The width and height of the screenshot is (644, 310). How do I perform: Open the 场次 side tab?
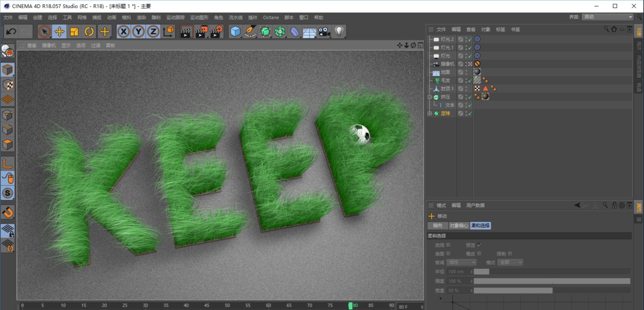[x=639, y=45]
